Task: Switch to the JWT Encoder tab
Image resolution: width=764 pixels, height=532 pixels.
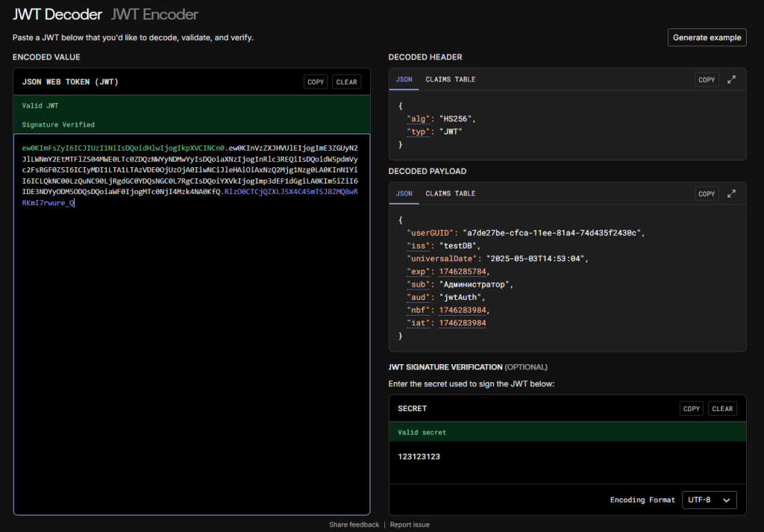Action: 154,14
